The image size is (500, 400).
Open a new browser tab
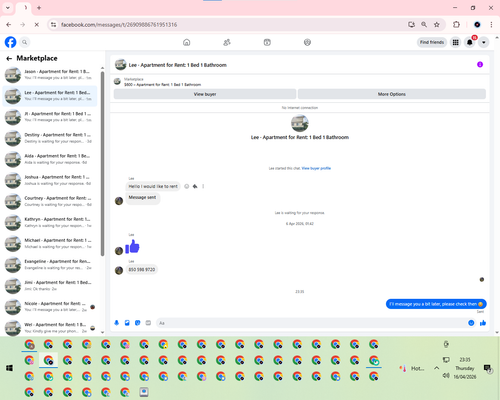click(39, 8)
